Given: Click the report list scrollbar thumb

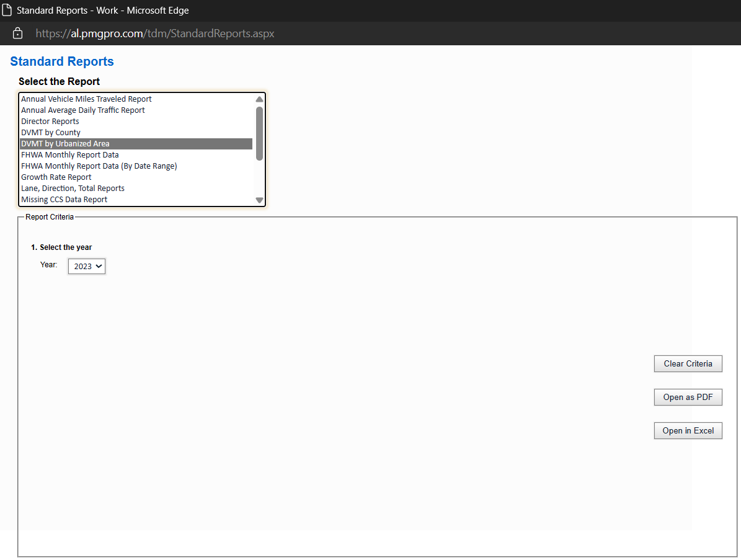Looking at the screenshot, I should click(x=259, y=134).
